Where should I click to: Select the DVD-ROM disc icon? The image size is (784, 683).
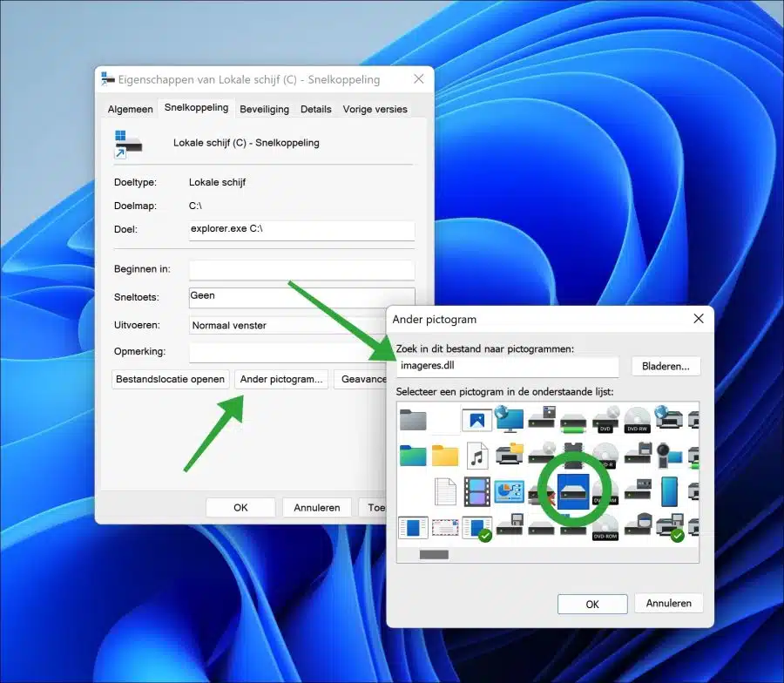pyautogui.click(x=605, y=528)
